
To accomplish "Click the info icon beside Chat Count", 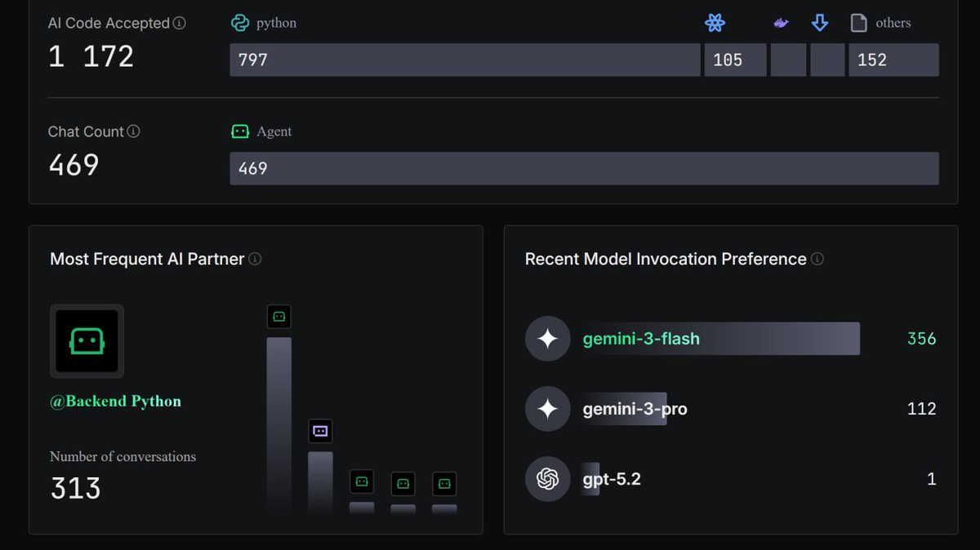I will click(134, 131).
